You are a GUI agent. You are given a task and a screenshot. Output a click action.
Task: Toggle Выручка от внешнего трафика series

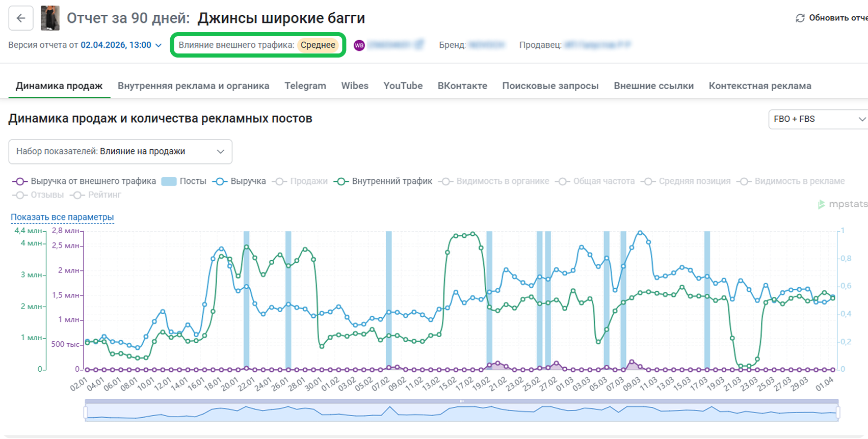click(85, 181)
